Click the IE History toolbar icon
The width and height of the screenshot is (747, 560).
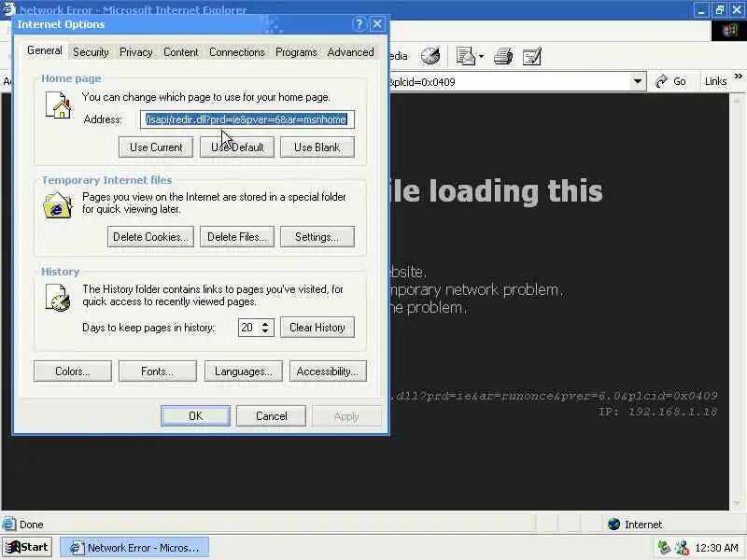click(x=430, y=56)
